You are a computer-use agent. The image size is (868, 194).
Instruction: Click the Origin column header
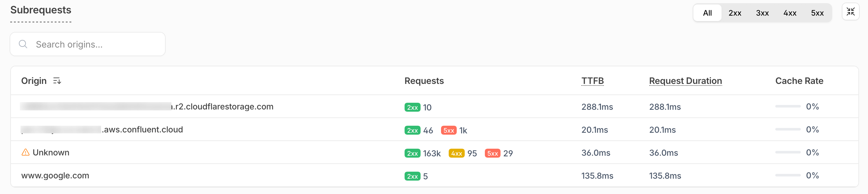pyautogui.click(x=34, y=81)
